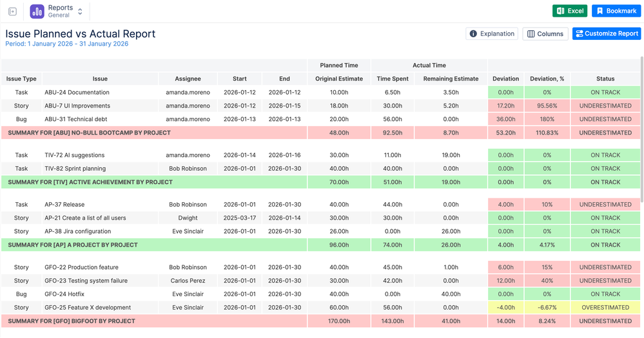Click the Actual Time group header
The height and width of the screenshot is (338, 644).
429,65
